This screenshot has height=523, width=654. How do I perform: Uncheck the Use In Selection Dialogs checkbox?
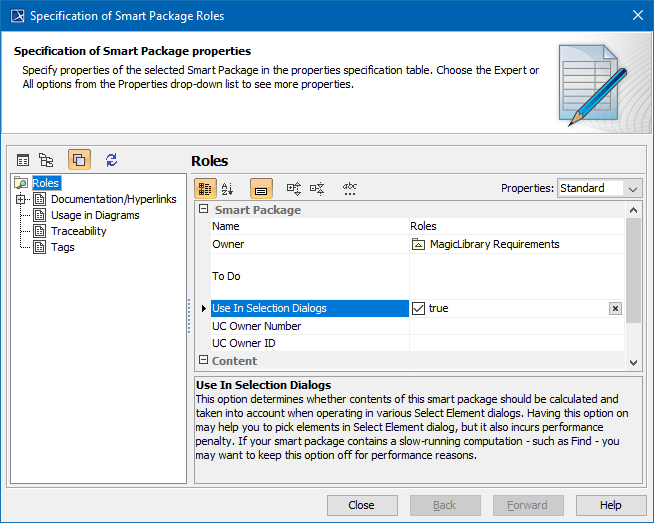pos(419,308)
